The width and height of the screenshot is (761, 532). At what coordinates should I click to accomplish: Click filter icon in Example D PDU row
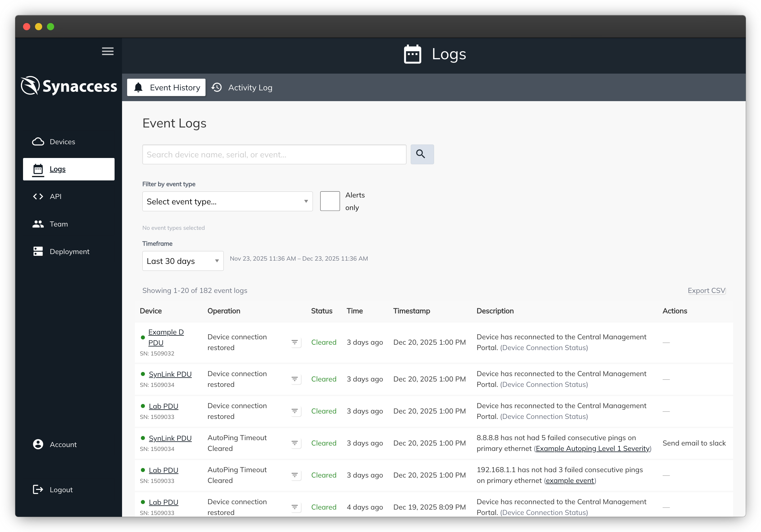pos(295,342)
